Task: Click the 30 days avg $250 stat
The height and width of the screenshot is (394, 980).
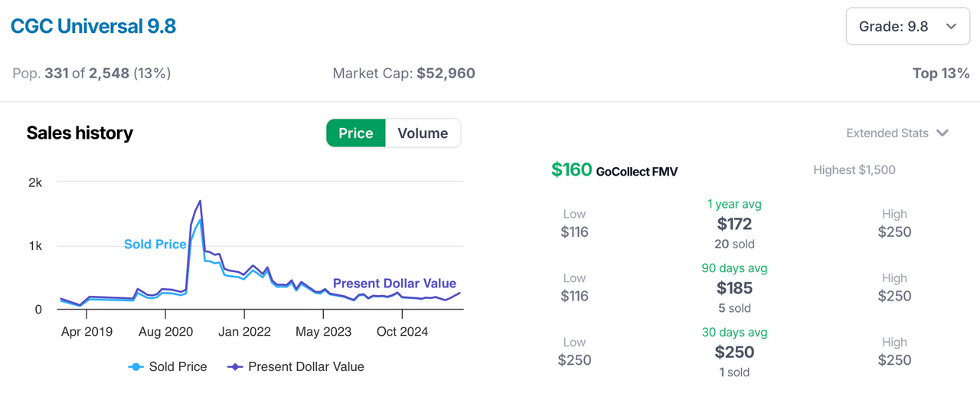Action: tap(734, 353)
